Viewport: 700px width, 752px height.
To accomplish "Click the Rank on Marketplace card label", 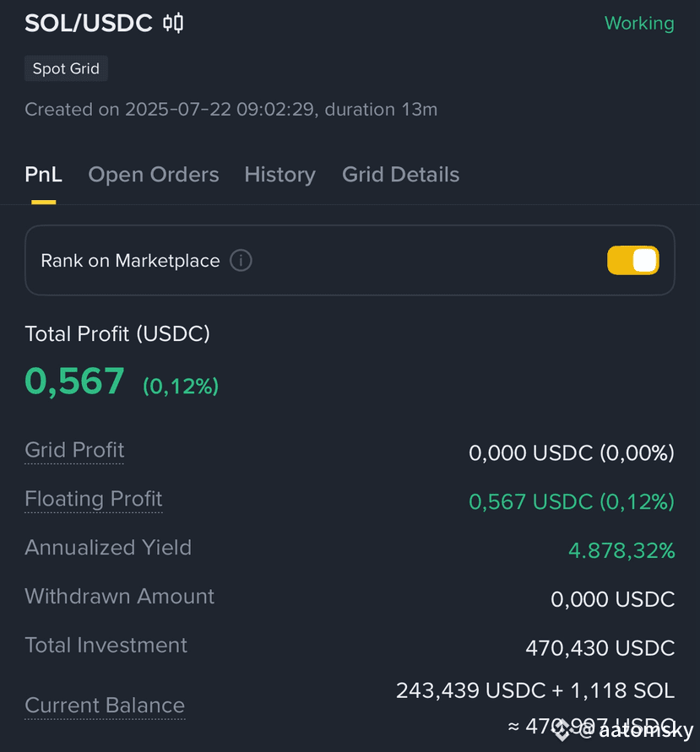I will (x=130, y=261).
